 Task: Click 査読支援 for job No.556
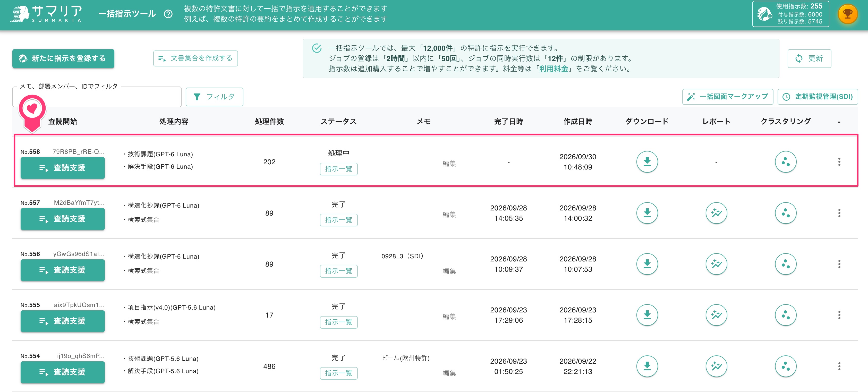coord(63,270)
